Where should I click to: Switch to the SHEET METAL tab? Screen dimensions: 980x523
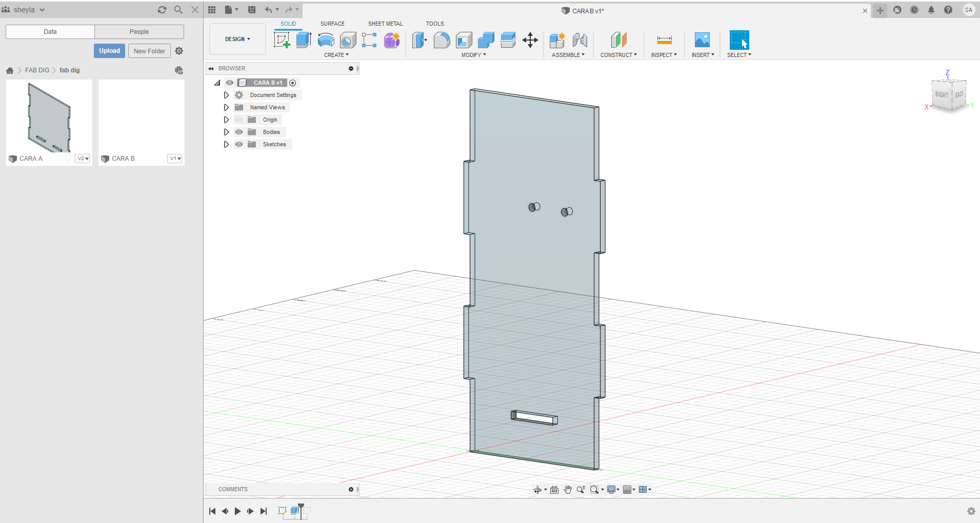pyautogui.click(x=385, y=24)
